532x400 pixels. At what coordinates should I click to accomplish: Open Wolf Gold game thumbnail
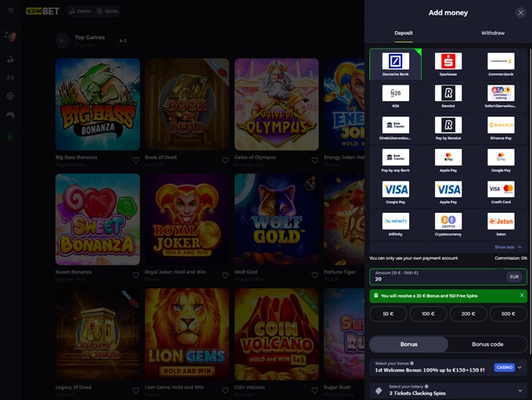point(276,219)
